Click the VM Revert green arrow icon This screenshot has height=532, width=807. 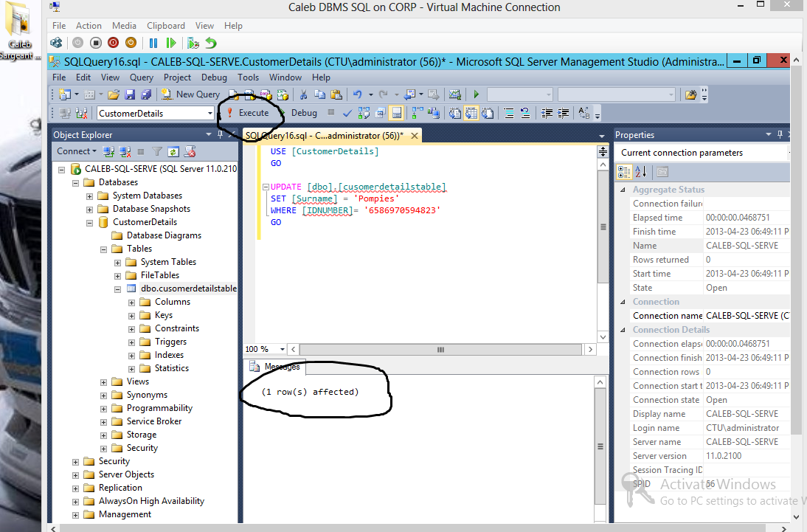[x=211, y=43]
